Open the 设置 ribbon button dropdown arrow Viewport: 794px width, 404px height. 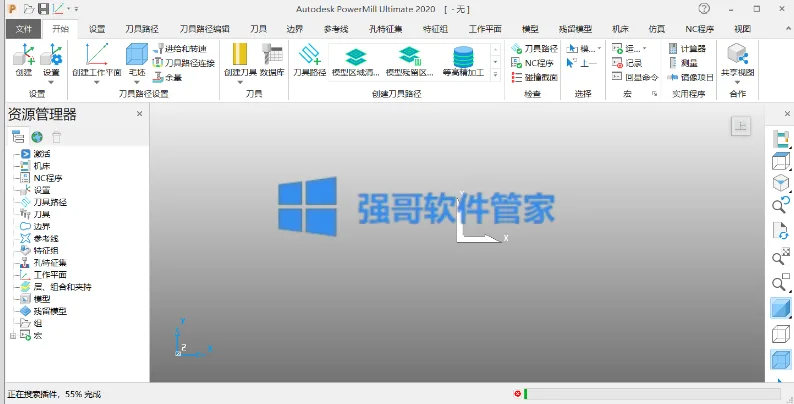point(51,83)
